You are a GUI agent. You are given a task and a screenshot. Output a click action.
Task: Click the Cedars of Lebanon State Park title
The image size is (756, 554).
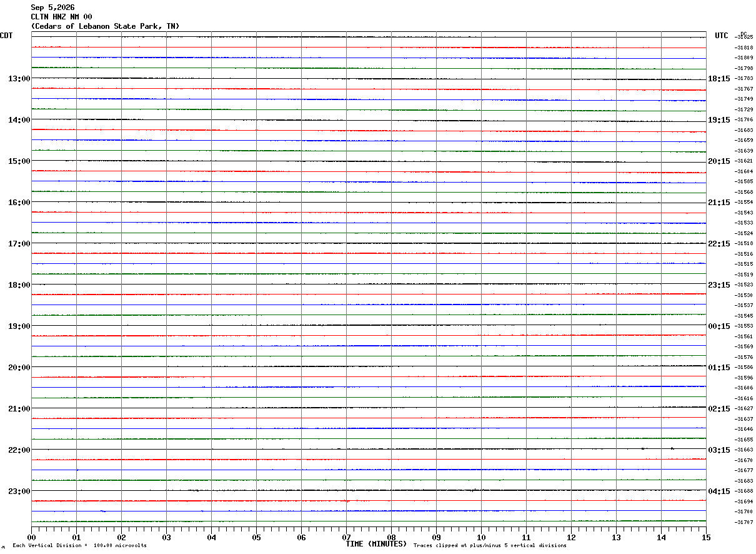(x=105, y=26)
